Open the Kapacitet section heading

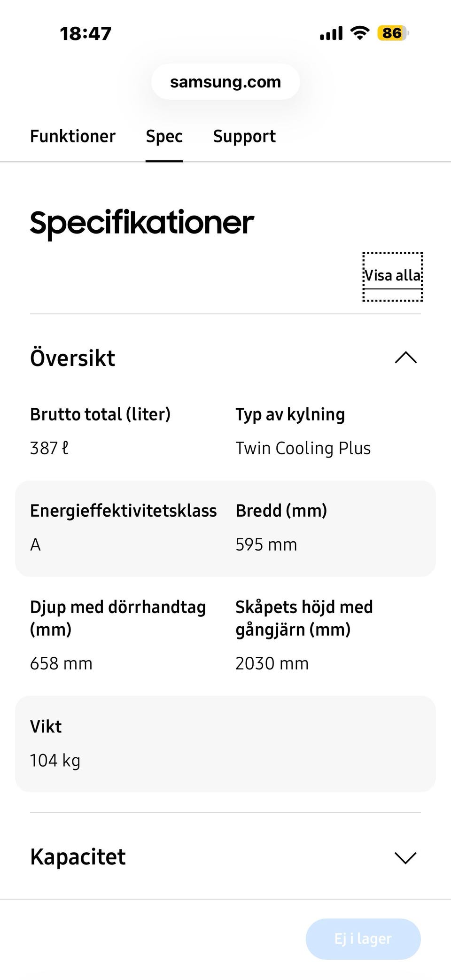point(78,857)
